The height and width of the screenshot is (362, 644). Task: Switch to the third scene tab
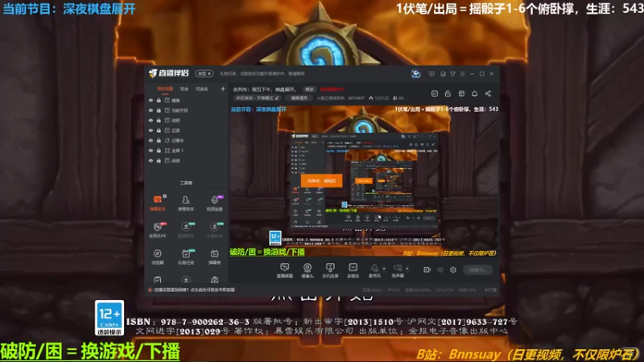click(202, 89)
